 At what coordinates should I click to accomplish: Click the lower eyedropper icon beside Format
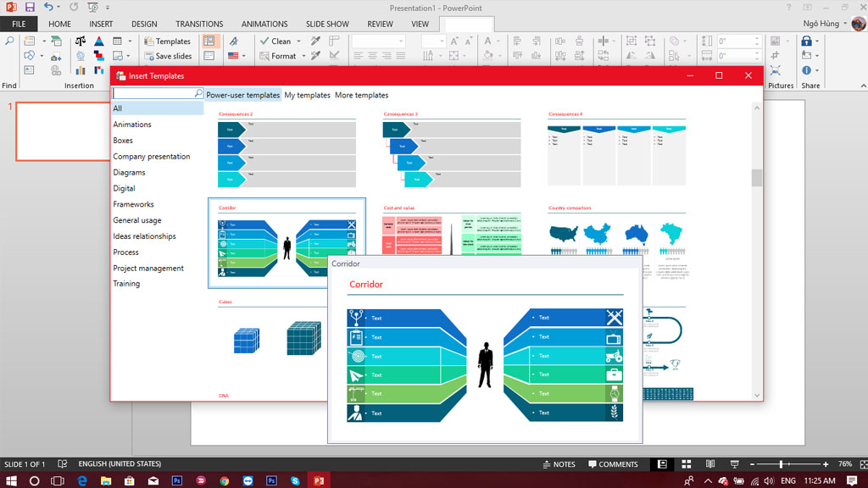[x=315, y=56]
